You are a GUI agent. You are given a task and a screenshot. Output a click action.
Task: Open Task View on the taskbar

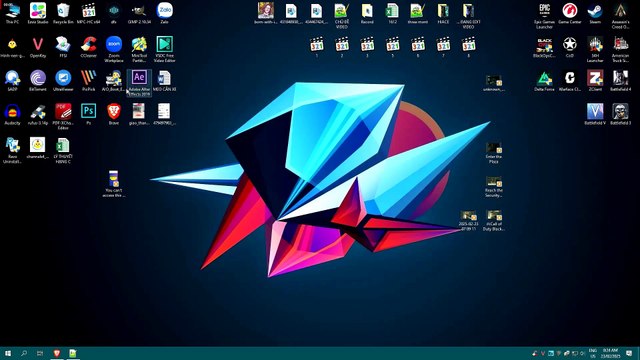point(40,353)
